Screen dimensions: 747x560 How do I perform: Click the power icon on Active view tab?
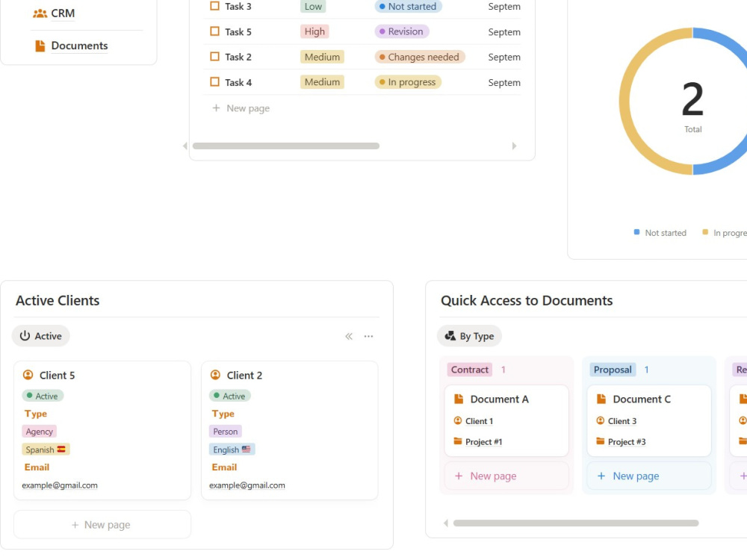(x=25, y=336)
